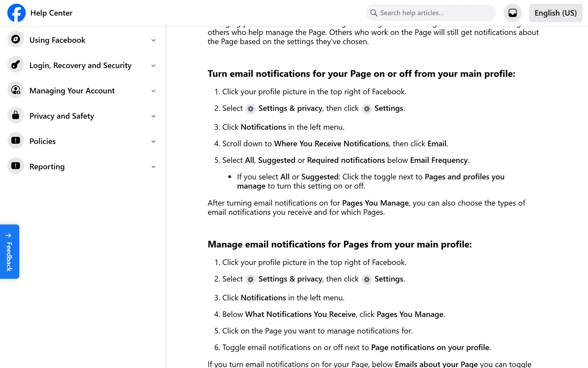Click the Managing Your Account profile icon
This screenshot has height=368, width=588.
(15, 90)
